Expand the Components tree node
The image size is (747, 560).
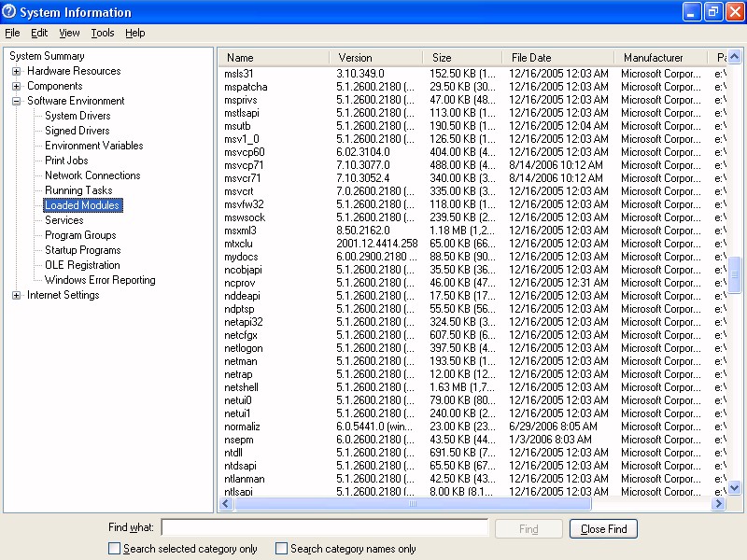point(17,86)
